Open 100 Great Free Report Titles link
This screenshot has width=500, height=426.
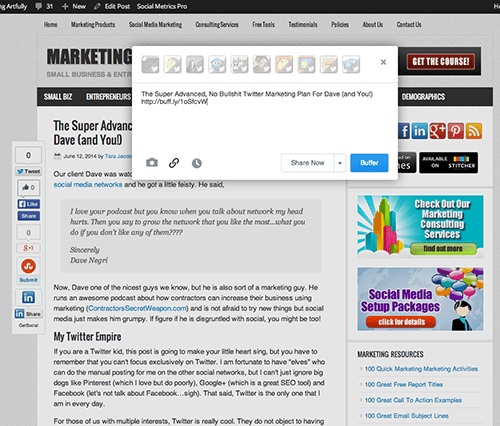click(x=404, y=384)
